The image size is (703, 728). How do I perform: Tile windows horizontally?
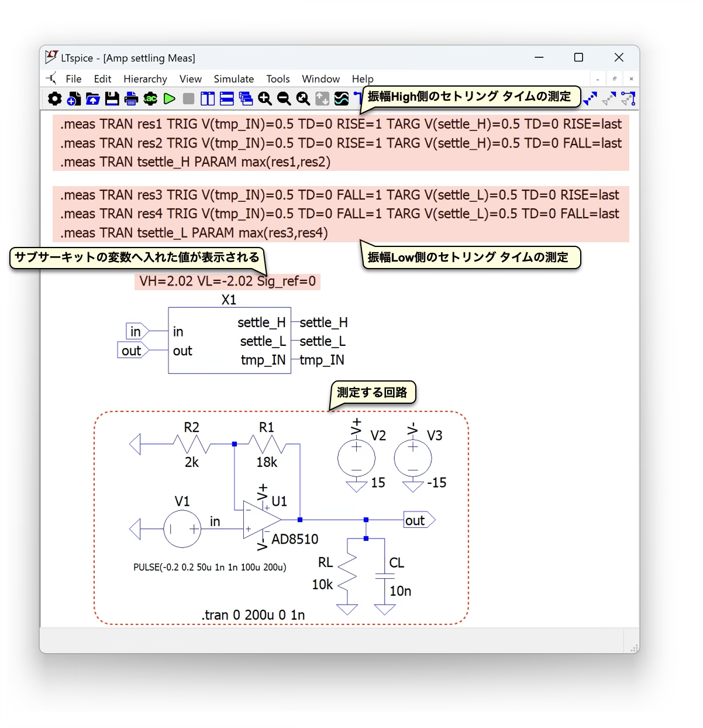227,99
